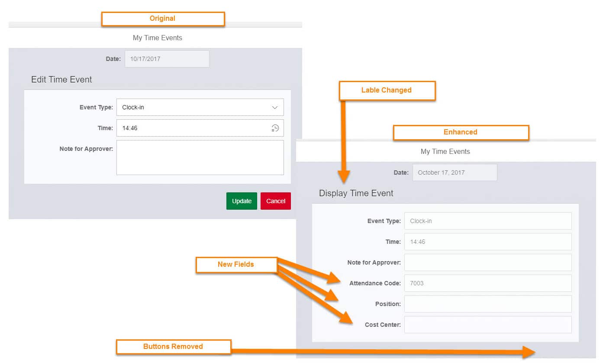The height and width of the screenshot is (364, 603).
Task: Select the 10/17/2017 Date field
Action: (x=167, y=59)
